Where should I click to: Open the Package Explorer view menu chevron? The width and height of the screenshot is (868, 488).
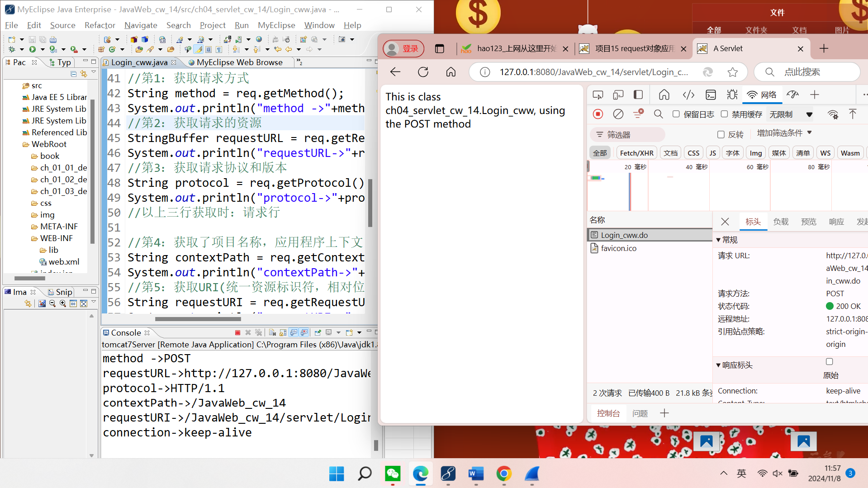pos(94,72)
